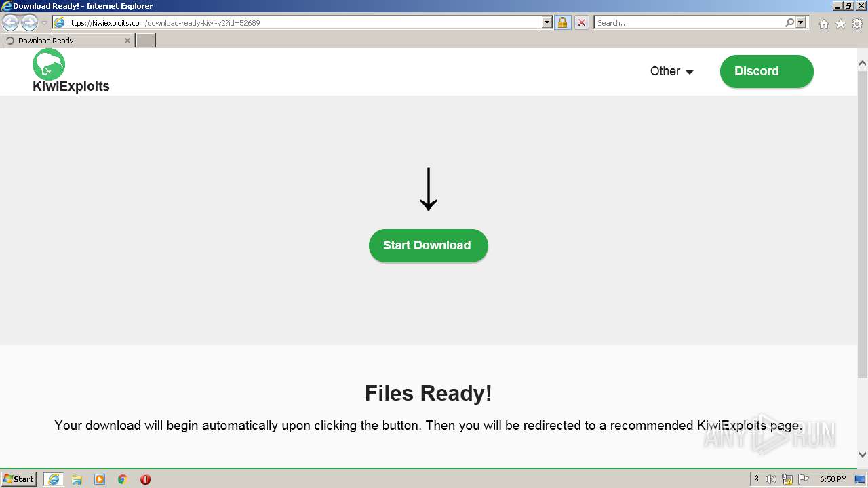Click the Show desktop button
Image resolution: width=868 pixels, height=488 pixels.
pyautogui.click(x=861, y=479)
